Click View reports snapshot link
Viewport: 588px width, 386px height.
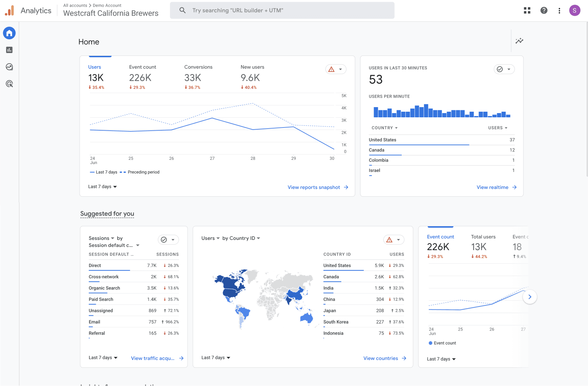coord(314,187)
